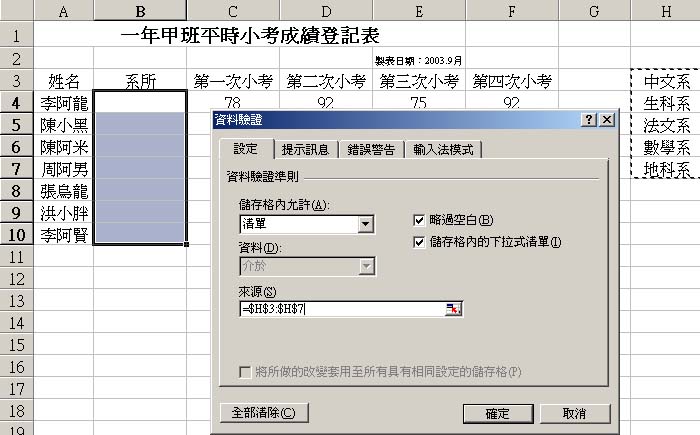This screenshot has width=700, height=435.
Task: Toggle the 儲存格內的下拉式清單 checkbox
Action: click(x=420, y=241)
